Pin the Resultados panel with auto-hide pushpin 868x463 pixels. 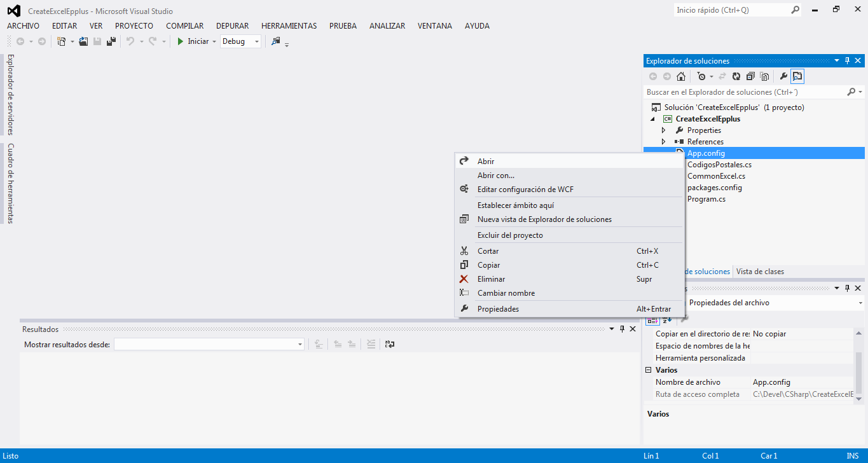click(x=622, y=329)
